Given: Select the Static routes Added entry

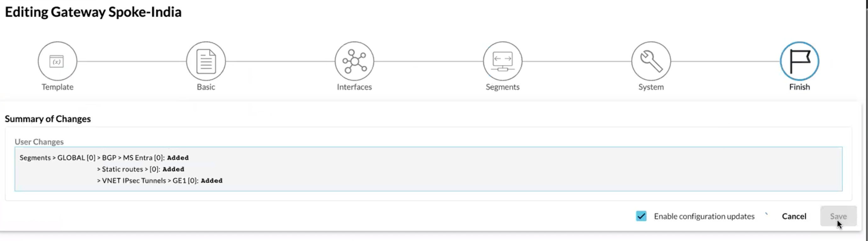Looking at the screenshot, I should tap(140, 169).
